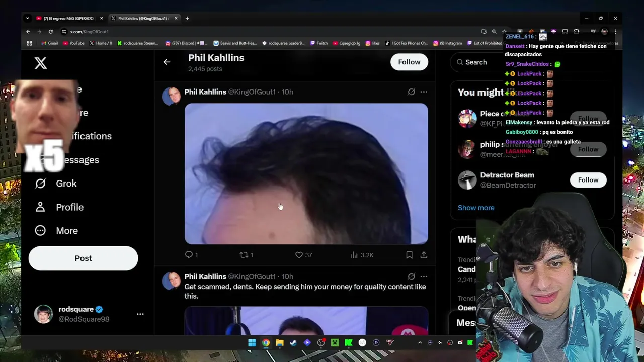The height and width of the screenshot is (362, 644).
Task: Open the More sidebar menu
Action: point(56,231)
